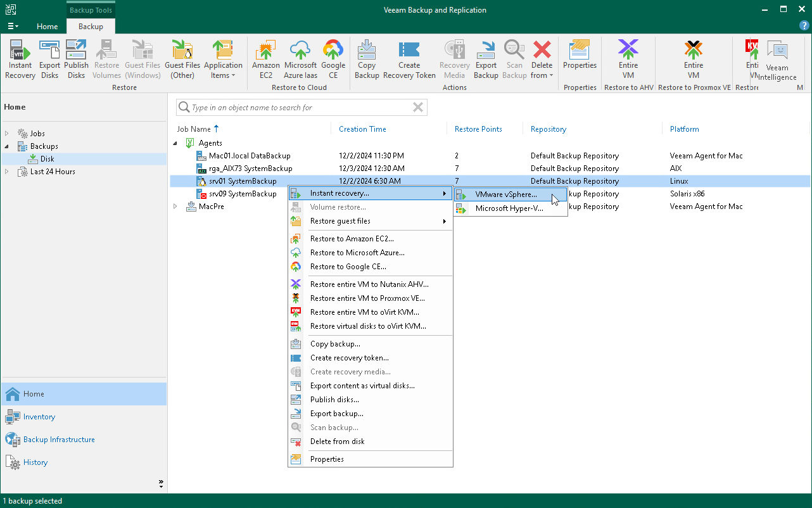Click Entire VM under Restore to AHV

[628, 60]
